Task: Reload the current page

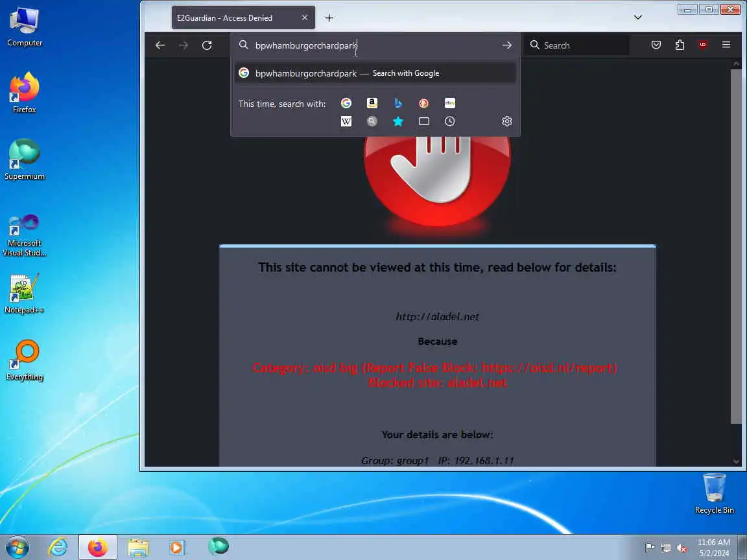Action: [207, 45]
